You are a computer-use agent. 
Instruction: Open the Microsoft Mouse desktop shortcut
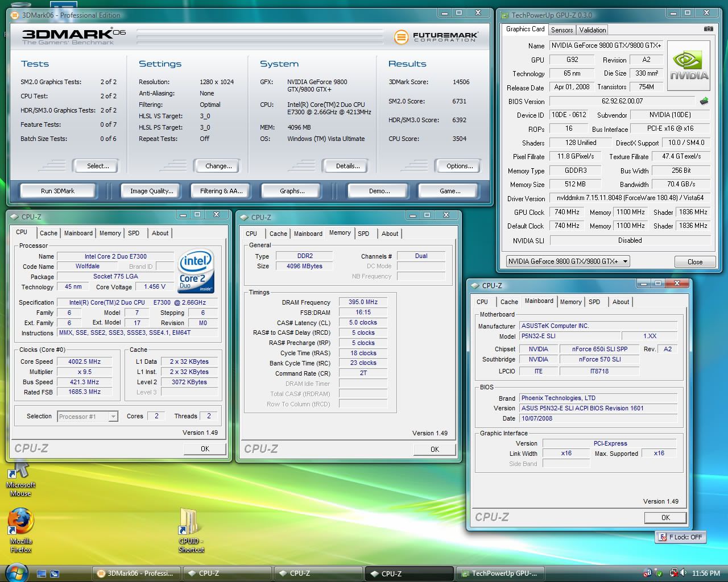click(20, 471)
